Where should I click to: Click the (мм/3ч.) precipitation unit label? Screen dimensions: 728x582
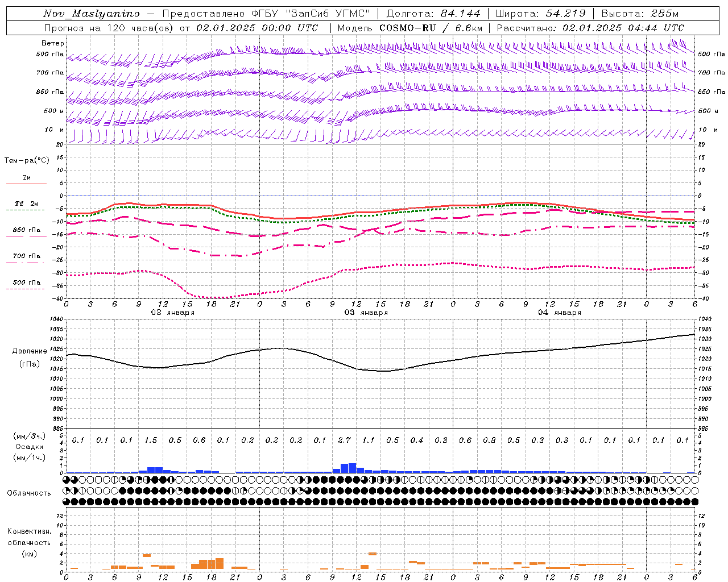(x=29, y=436)
